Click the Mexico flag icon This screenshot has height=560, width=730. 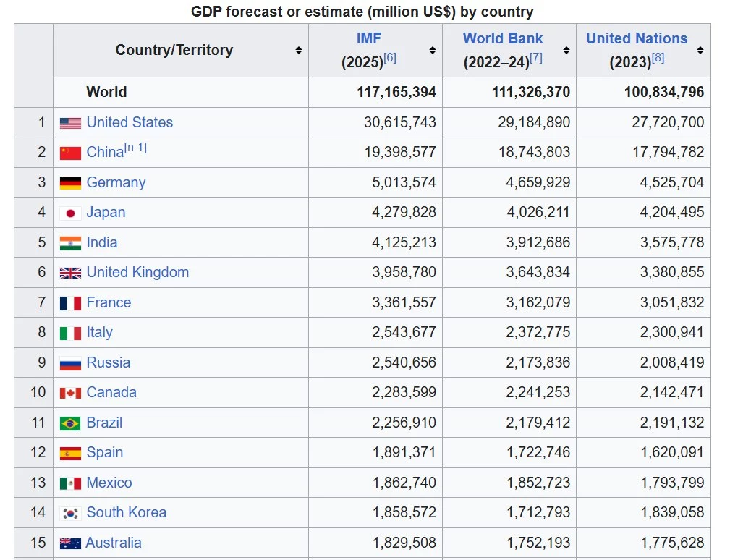point(70,483)
